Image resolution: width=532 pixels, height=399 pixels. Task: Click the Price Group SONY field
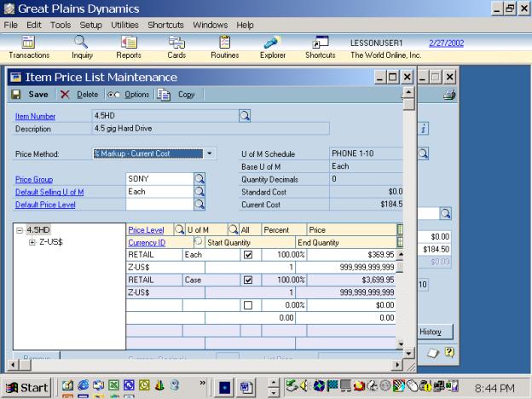pyautogui.click(x=159, y=179)
